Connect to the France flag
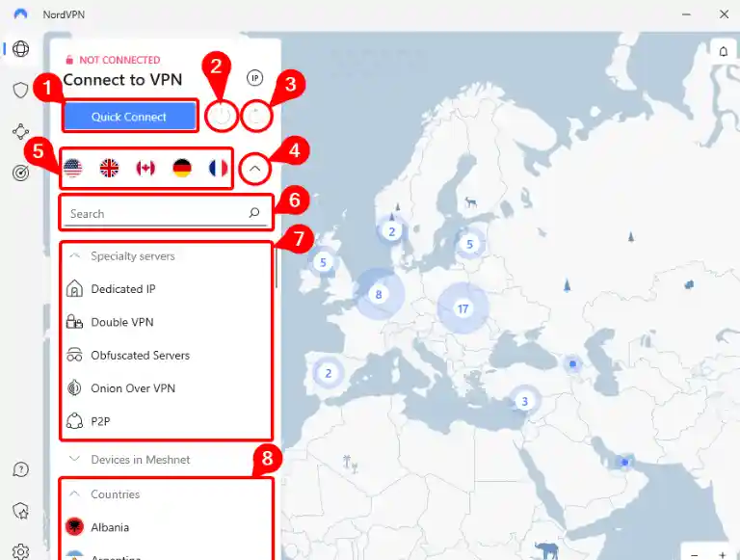Screen dimensions: 740x560 pos(218,168)
